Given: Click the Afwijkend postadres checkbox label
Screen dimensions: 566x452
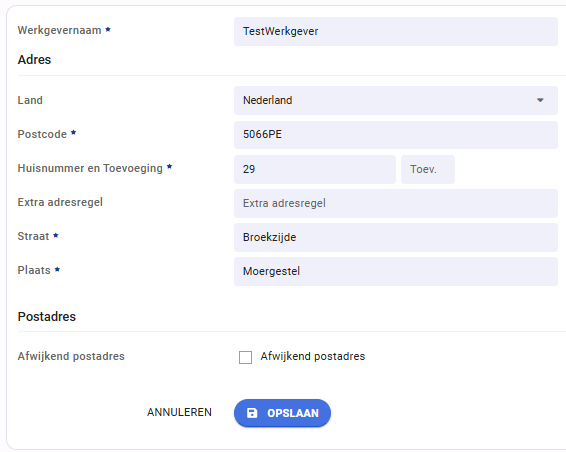Looking at the screenshot, I should tap(313, 356).
